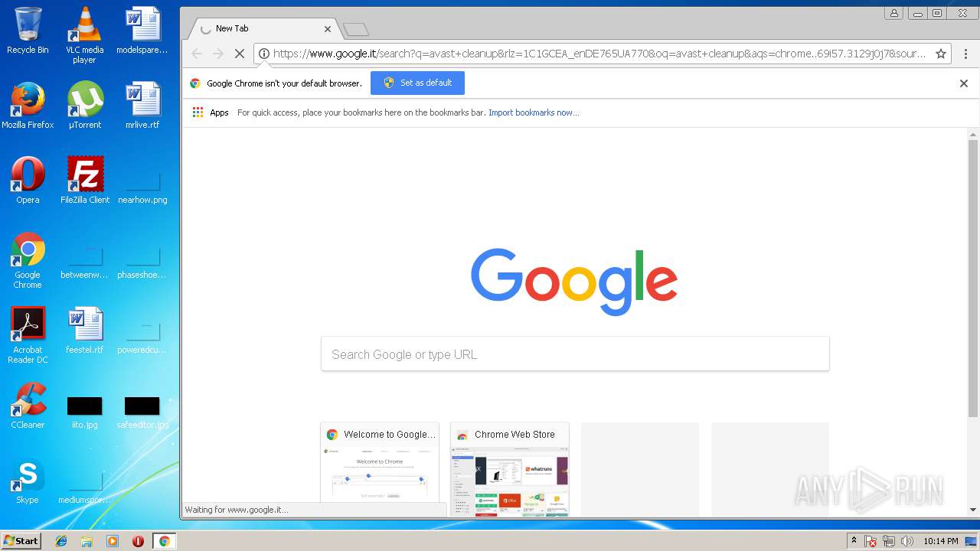
Task: Close the New Tab tab
Action: (x=328, y=29)
